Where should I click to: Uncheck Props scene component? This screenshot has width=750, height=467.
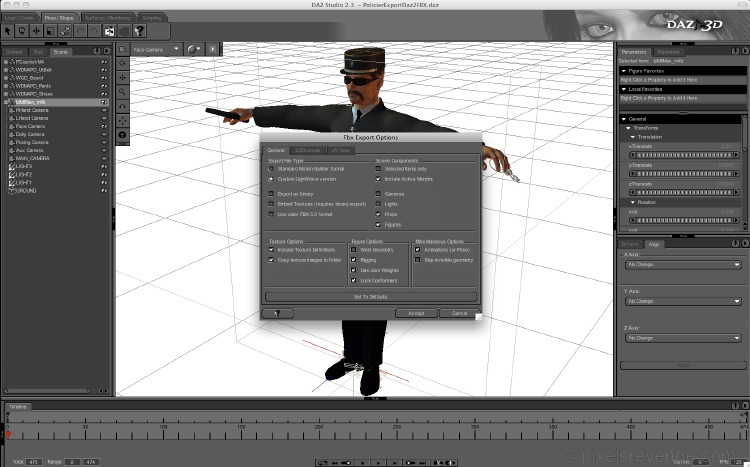pos(378,214)
